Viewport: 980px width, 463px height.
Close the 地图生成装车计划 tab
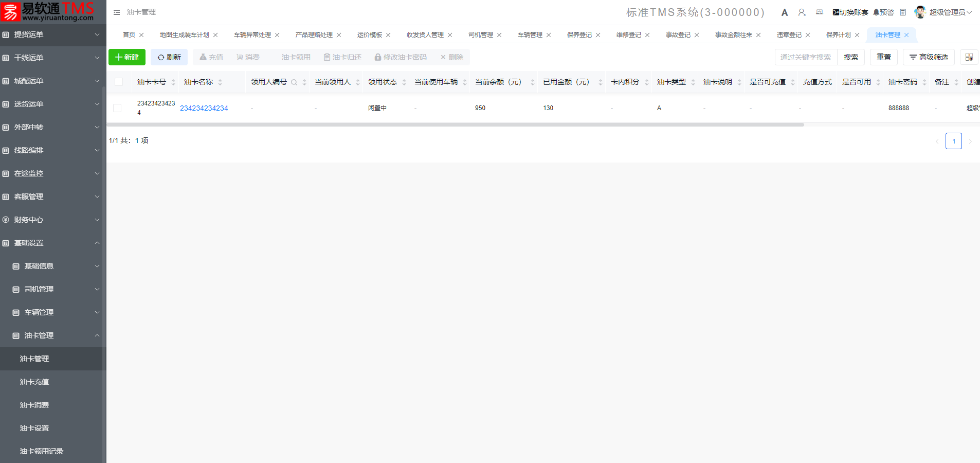click(x=215, y=35)
